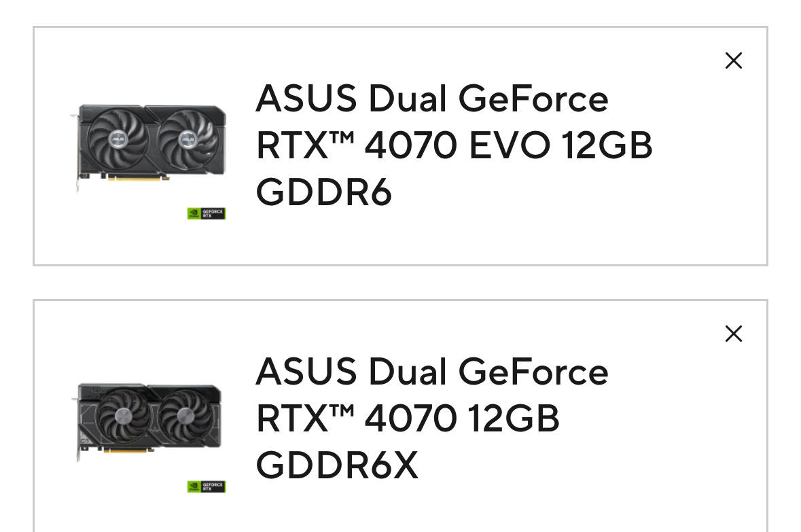Click "ASUS Dual GeForce" line in first card

tap(431, 98)
